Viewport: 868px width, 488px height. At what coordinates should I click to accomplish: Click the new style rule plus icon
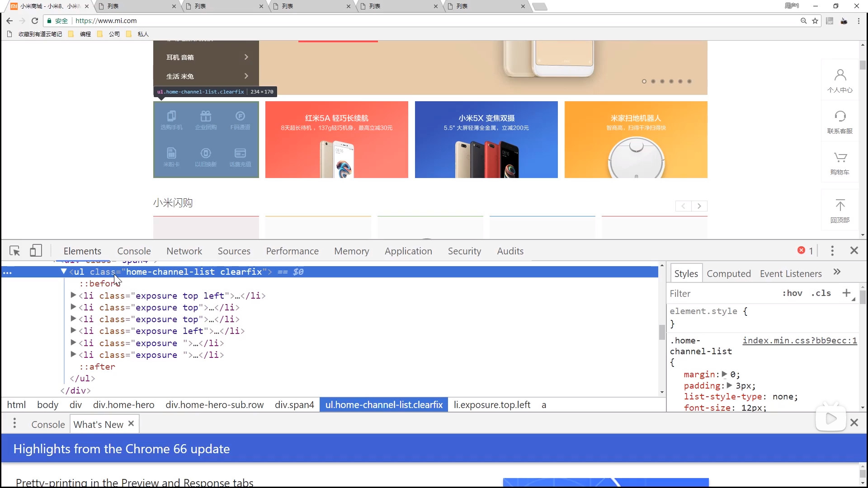click(847, 293)
